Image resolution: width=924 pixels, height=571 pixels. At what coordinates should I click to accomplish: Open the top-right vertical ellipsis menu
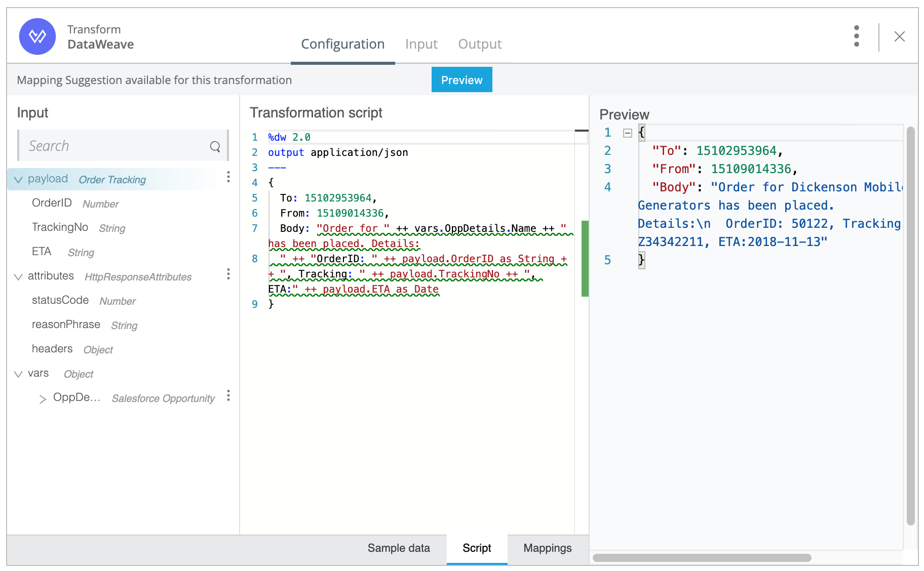click(856, 36)
